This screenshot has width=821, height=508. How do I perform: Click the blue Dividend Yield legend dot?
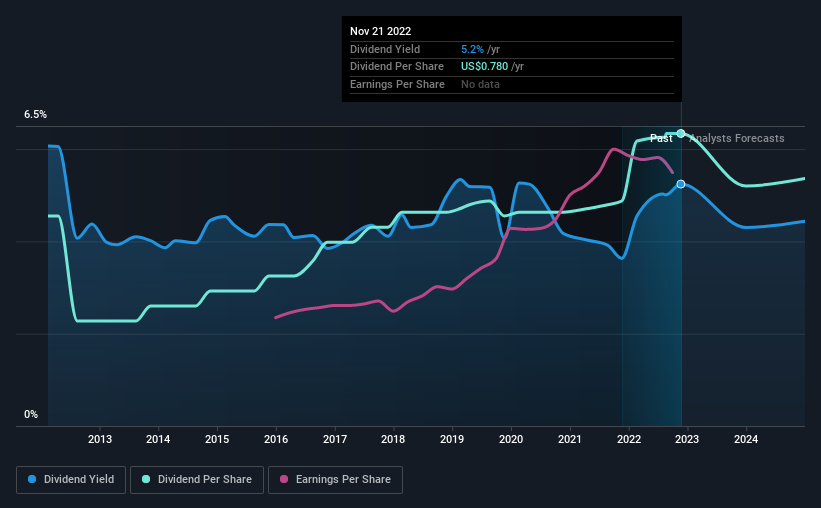32,479
